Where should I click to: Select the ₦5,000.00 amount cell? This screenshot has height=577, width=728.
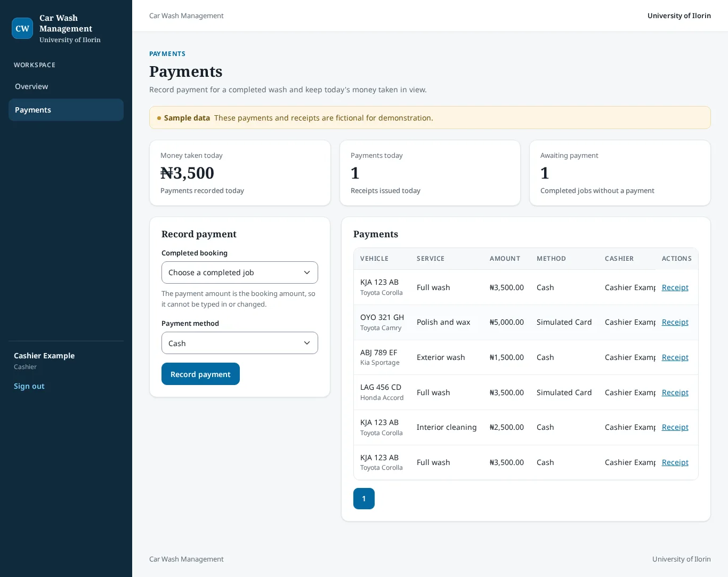(507, 322)
